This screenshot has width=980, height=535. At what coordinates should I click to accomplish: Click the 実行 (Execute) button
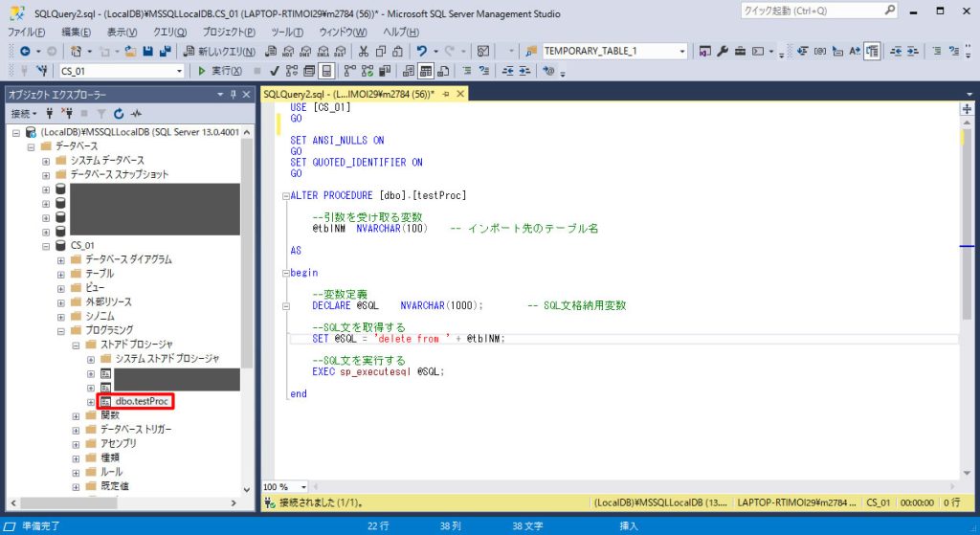(219, 71)
